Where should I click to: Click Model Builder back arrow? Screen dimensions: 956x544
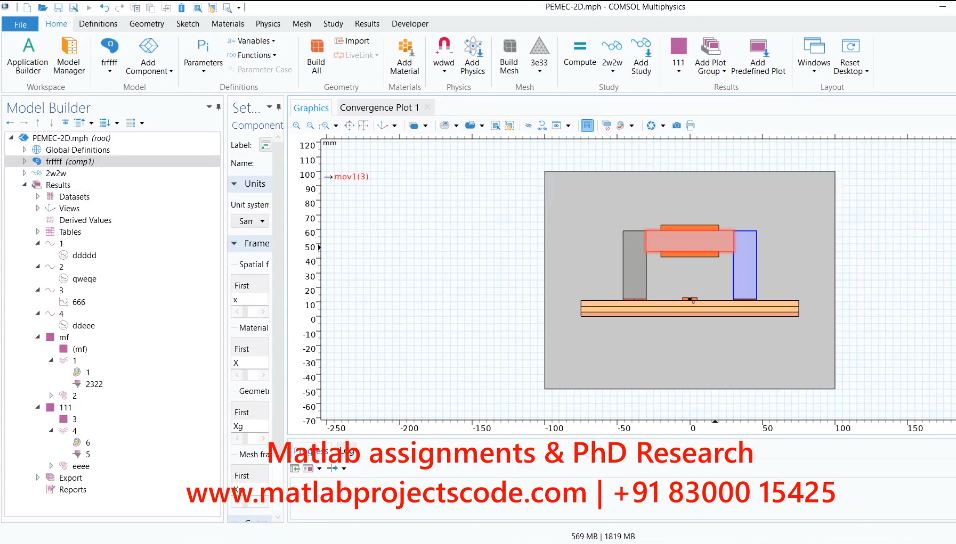(10, 123)
